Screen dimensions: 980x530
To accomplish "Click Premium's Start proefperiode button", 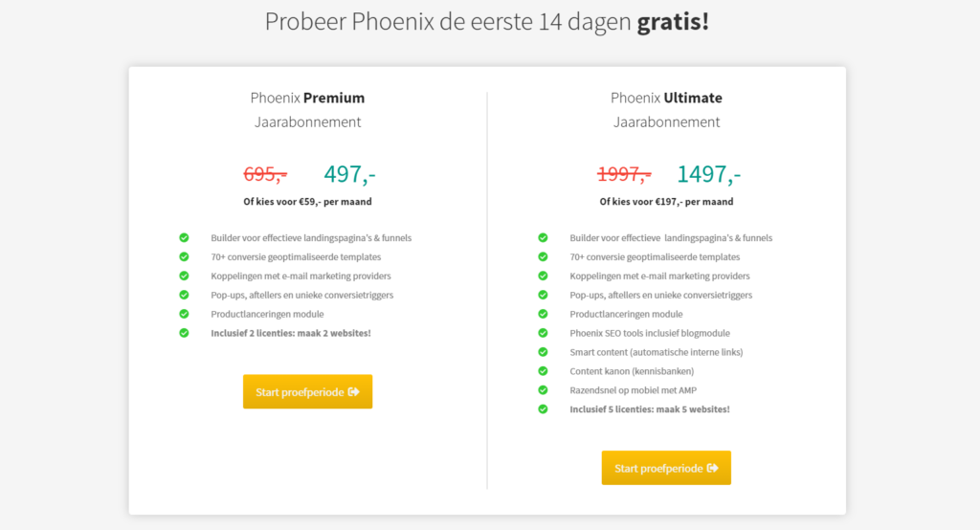I will (x=307, y=392).
